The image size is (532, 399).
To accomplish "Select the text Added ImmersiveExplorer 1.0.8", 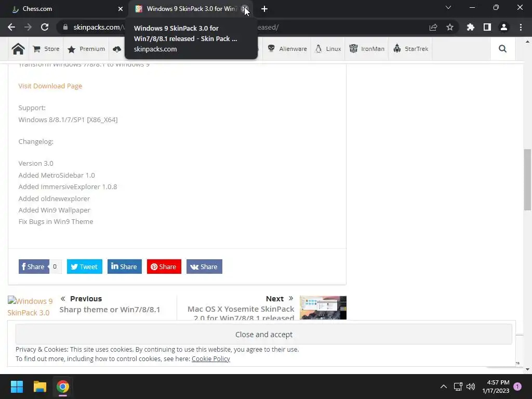I will pos(68,187).
